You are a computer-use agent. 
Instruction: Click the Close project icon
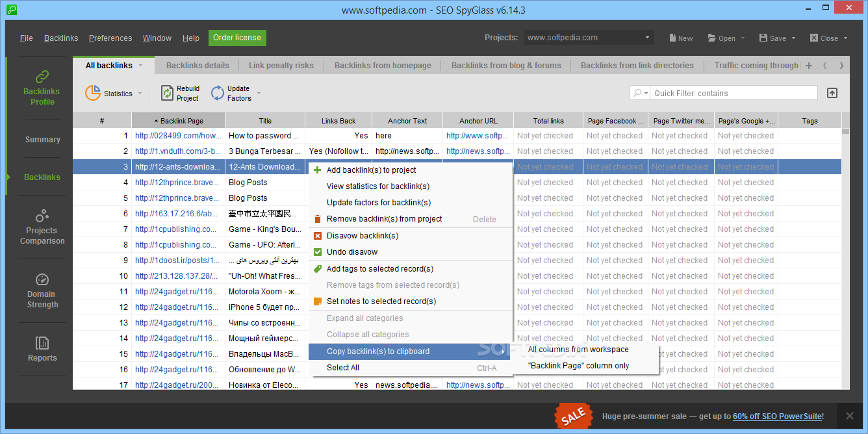(x=814, y=38)
